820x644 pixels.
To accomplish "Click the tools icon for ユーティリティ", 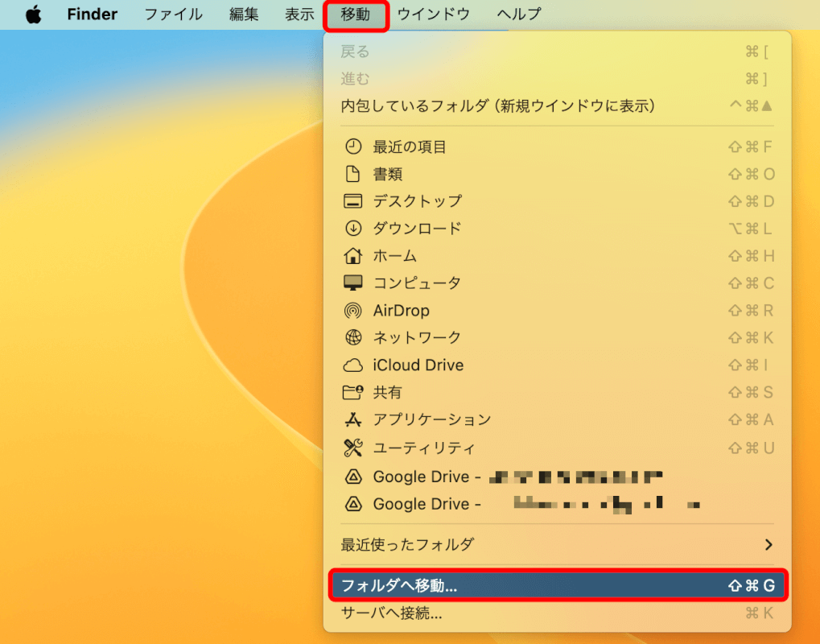I will (352, 448).
